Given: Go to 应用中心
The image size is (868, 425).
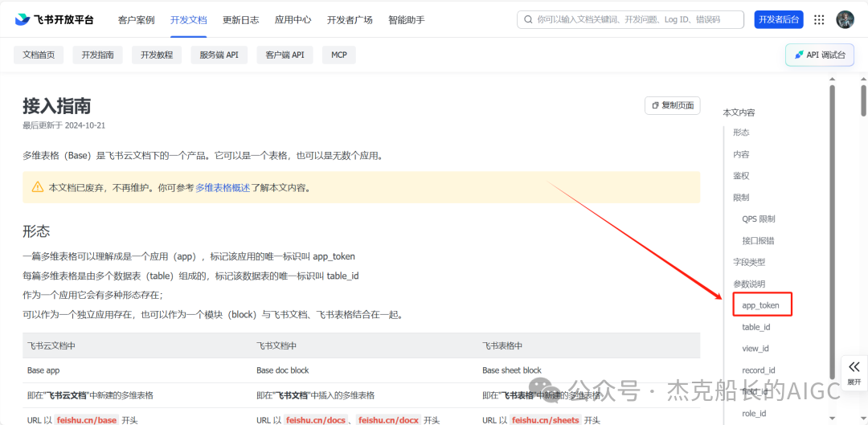Looking at the screenshot, I should click(x=293, y=20).
